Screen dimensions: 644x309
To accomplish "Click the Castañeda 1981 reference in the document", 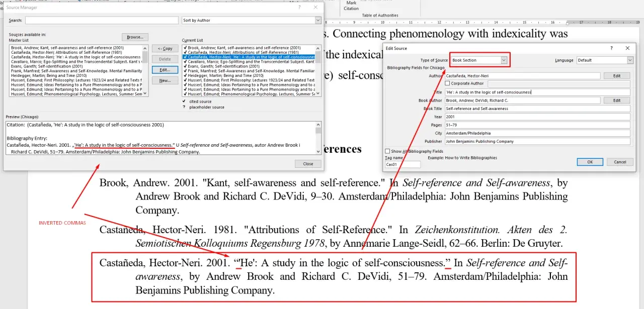I will click(334, 237).
